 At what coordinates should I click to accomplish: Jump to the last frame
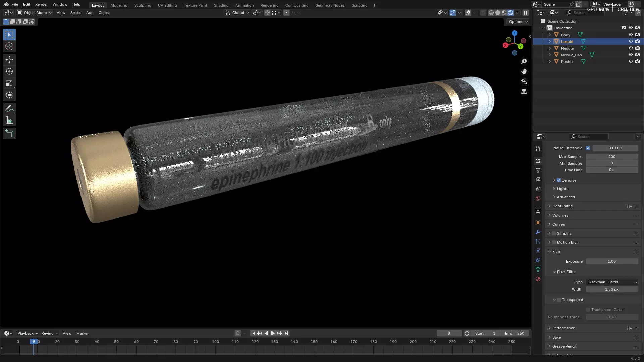[x=286, y=333]
